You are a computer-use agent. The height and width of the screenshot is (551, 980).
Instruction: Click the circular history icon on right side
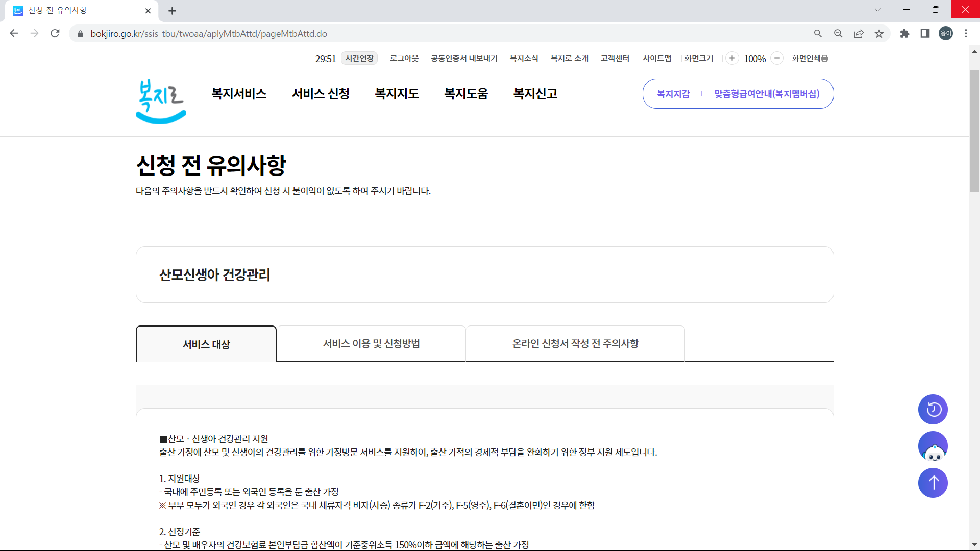tap(933, 409)
